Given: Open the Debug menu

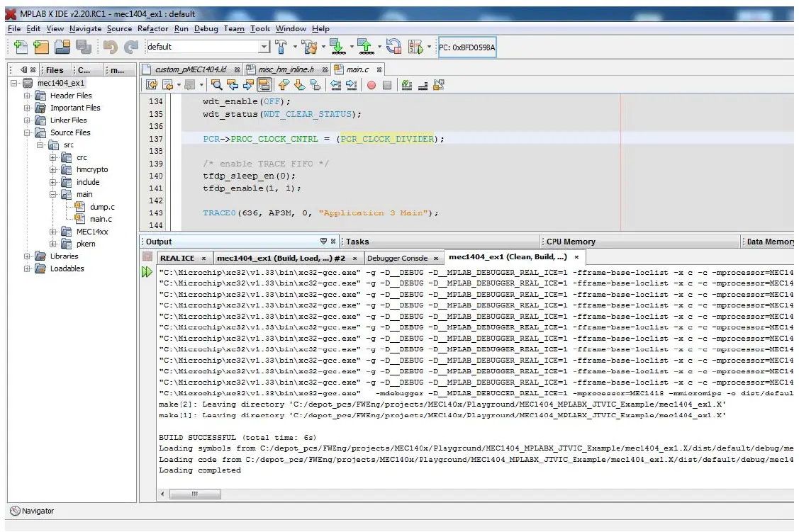Looking at the screenshot, I should click(x=206, y=28).
